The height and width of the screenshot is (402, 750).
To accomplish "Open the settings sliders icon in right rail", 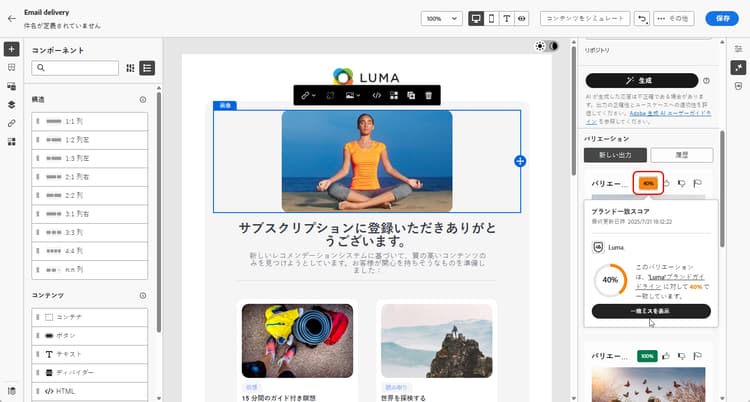I will point(739,49).
